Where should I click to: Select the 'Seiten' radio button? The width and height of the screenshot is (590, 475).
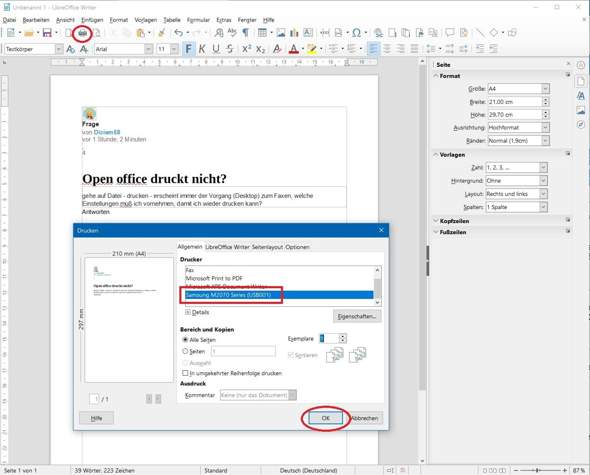(185, 351)
